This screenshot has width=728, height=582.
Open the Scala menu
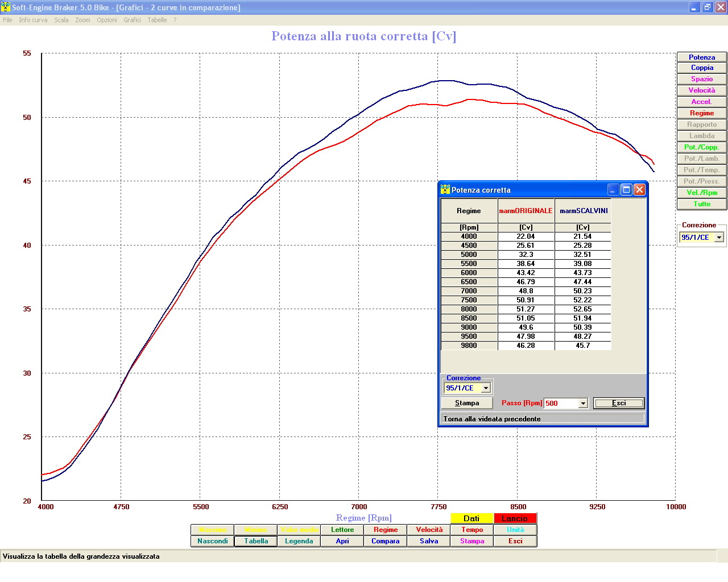click(61, 20)
